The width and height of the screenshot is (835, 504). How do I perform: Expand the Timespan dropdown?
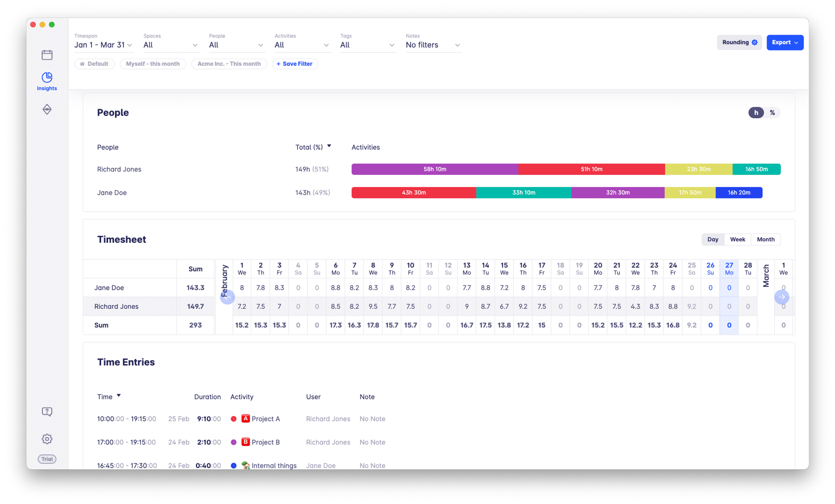(x=103, y=45)
